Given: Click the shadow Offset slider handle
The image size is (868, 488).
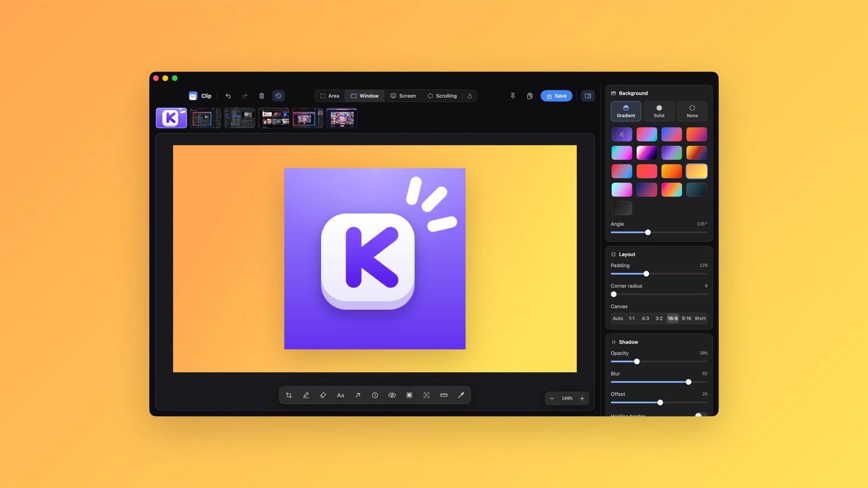Looking at the screenshot, I should [660, 403].
